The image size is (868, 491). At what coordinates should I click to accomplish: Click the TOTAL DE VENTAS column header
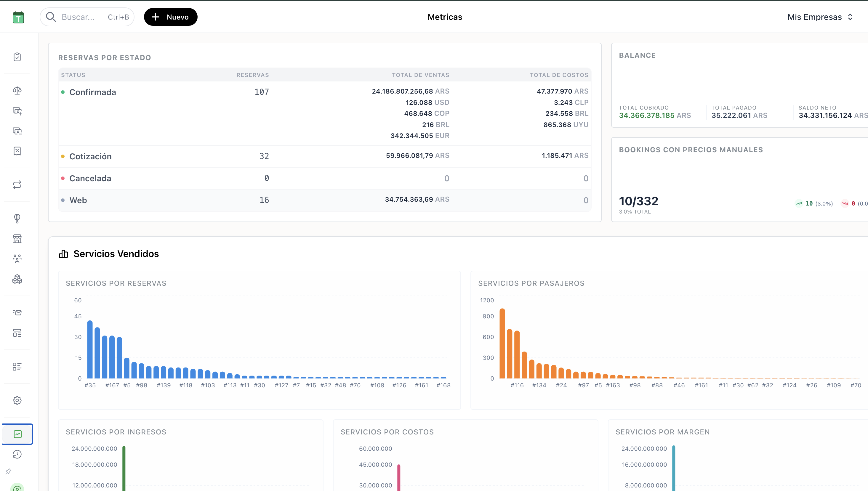tap(420, 75)
